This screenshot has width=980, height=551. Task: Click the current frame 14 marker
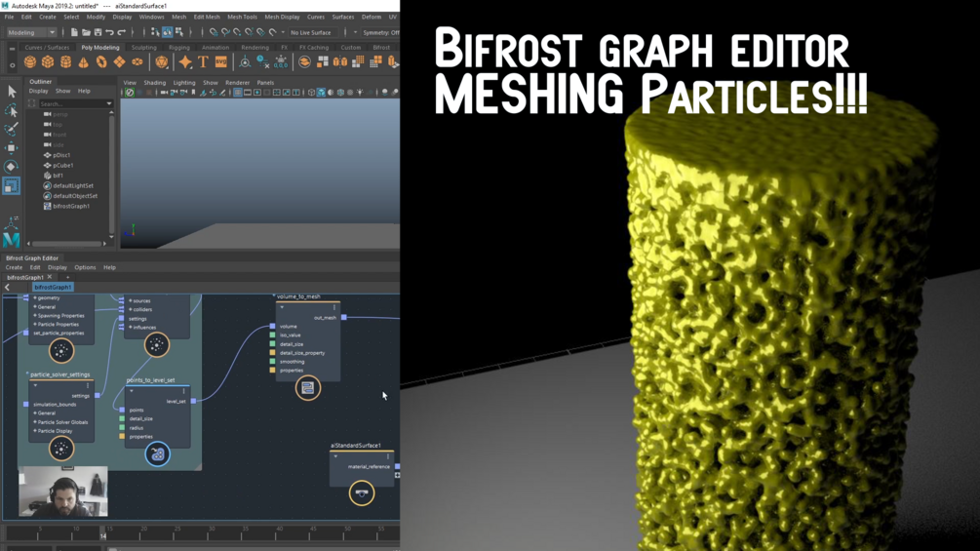pos(103,535)
